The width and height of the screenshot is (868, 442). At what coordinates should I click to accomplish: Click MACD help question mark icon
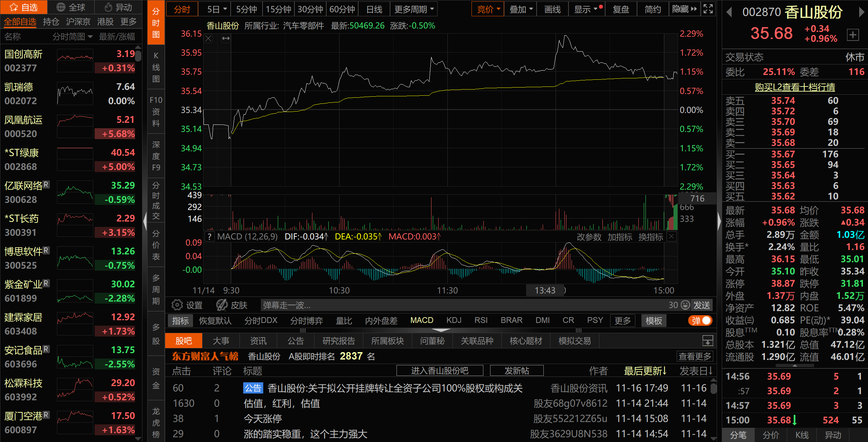coord(210,237)
